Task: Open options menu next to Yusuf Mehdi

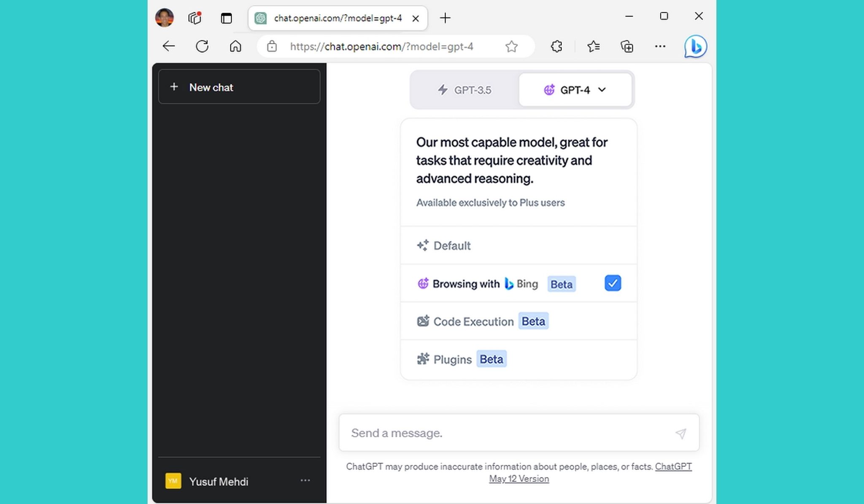Action: click(x=305, y=481)
